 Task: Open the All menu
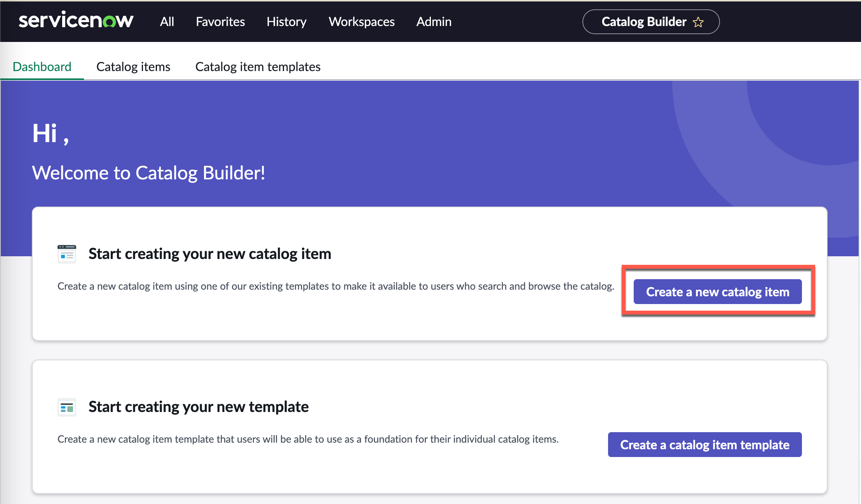pyautogui.click(x=167, y=22)
